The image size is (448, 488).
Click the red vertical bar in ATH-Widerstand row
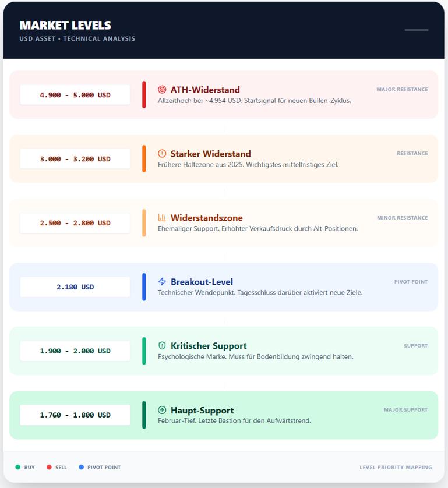(144, 95)
